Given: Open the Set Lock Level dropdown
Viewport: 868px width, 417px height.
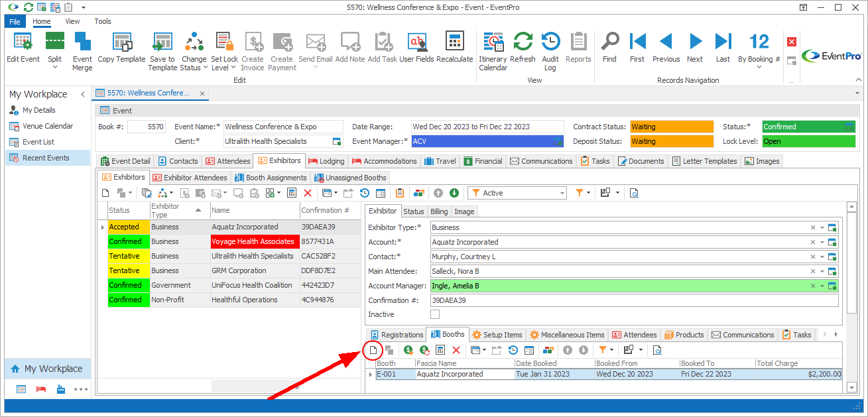Looking at the screenshot, I should pyautogui.click(x=234, y=67).
